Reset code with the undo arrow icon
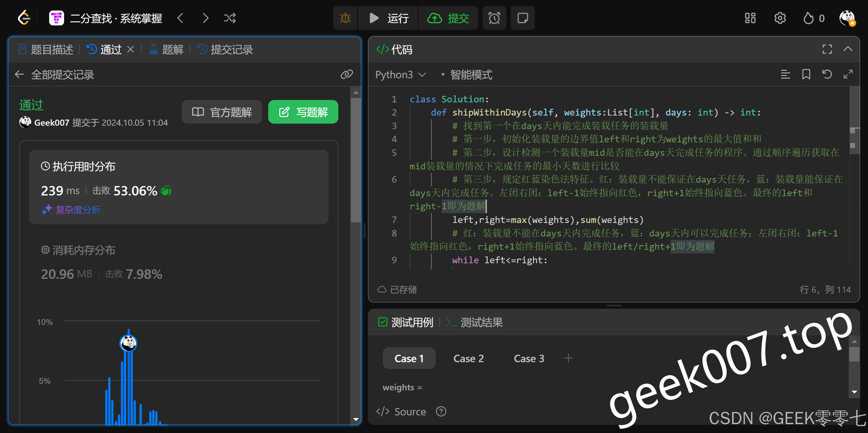Viewport: 868px width, 433px height. coord(827,74)
